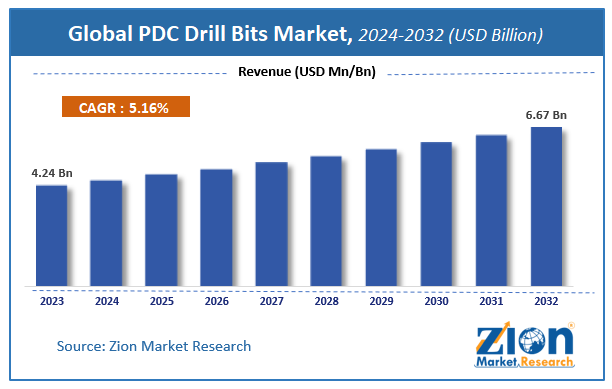Click the 'Global PDC Drill Bits Market' title

[x=211, y=34]
